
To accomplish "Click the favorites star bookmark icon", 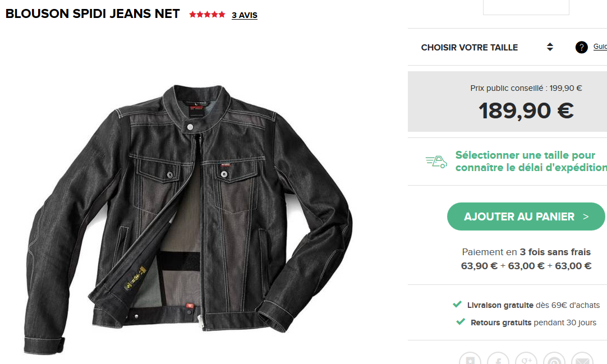I will click(470, 358).
